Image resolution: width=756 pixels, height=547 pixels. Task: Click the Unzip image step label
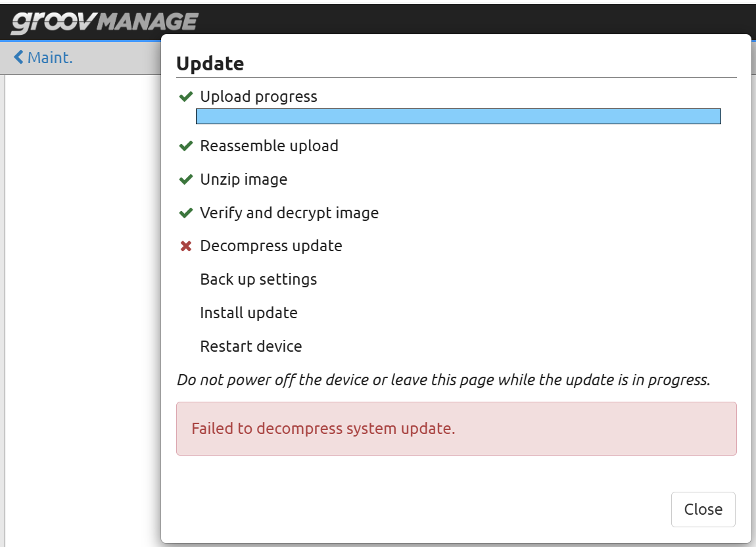243,179
